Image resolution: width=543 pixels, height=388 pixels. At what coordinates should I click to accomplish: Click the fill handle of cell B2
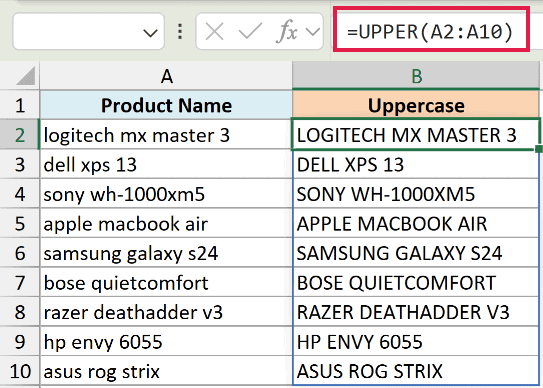(x=539, y=149)
